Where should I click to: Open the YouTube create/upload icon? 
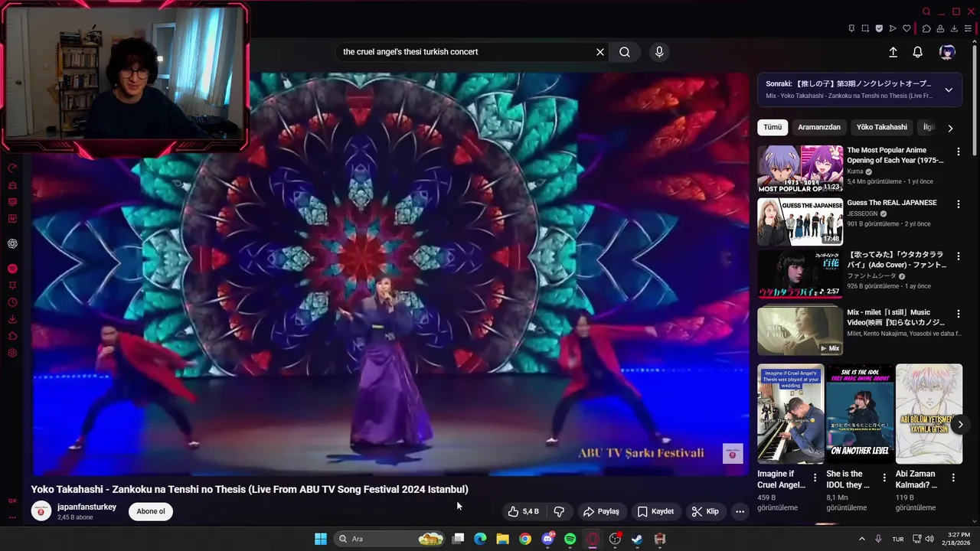[x=893, y=52]
